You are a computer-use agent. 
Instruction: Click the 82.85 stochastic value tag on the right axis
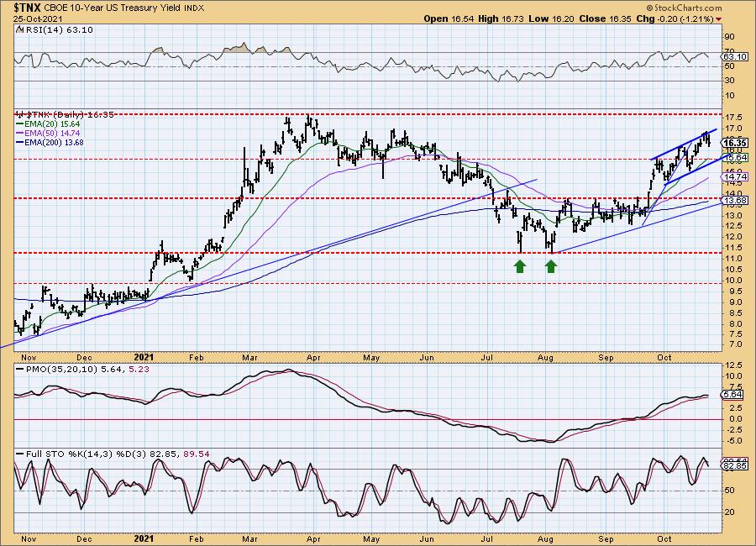(x=735, y=466)
